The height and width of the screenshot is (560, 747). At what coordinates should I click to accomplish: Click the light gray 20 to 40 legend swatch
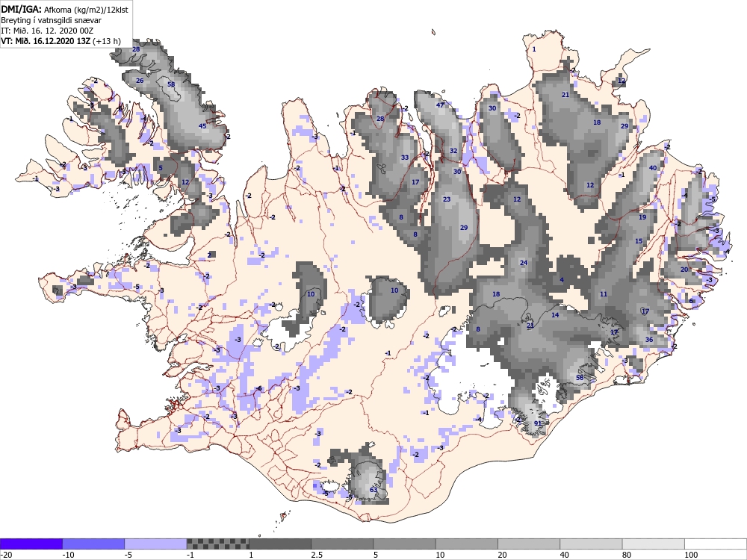pos(529,544)
